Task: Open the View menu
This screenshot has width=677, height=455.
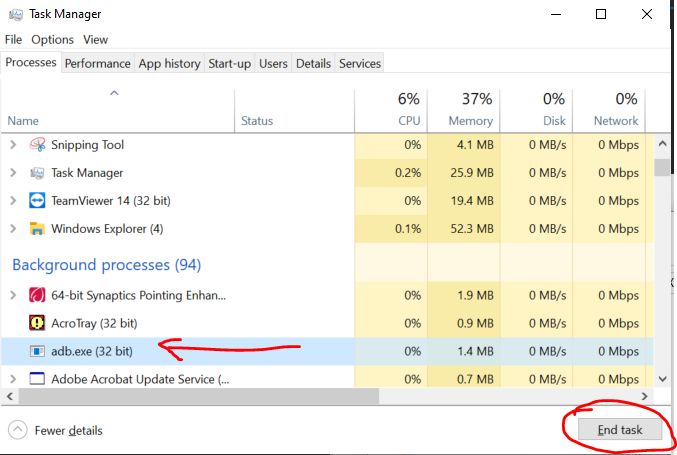Action: [95, 40]
